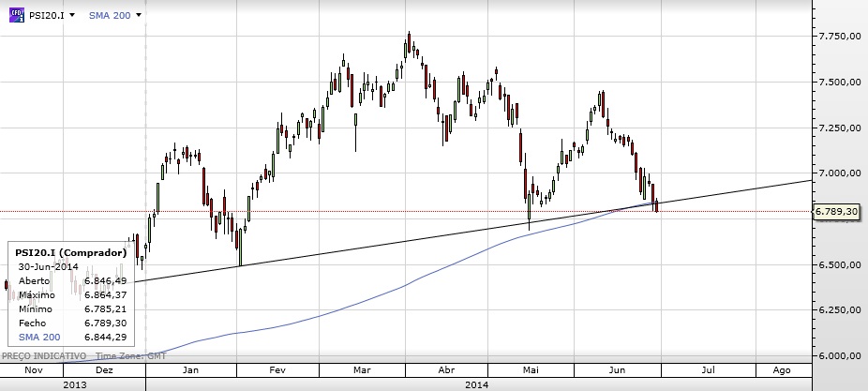Click the Aberto value 6.846,49

pyautogui.click(x=105, y=280)
